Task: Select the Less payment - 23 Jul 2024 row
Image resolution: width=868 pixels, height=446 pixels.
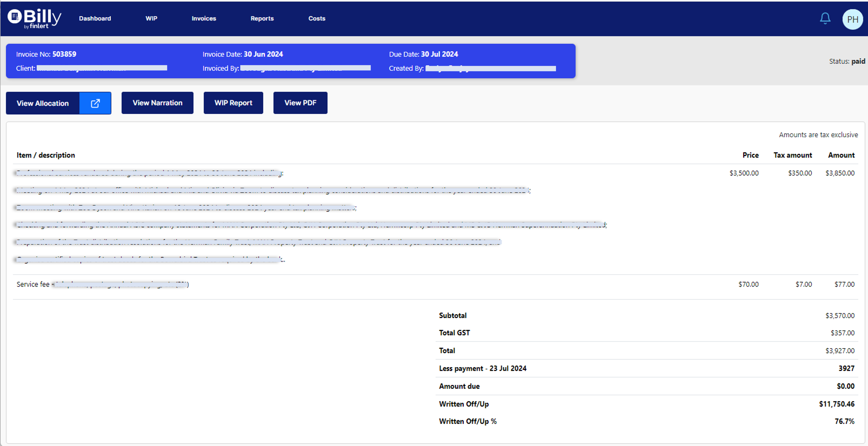Action: click(x=483, y=368)
